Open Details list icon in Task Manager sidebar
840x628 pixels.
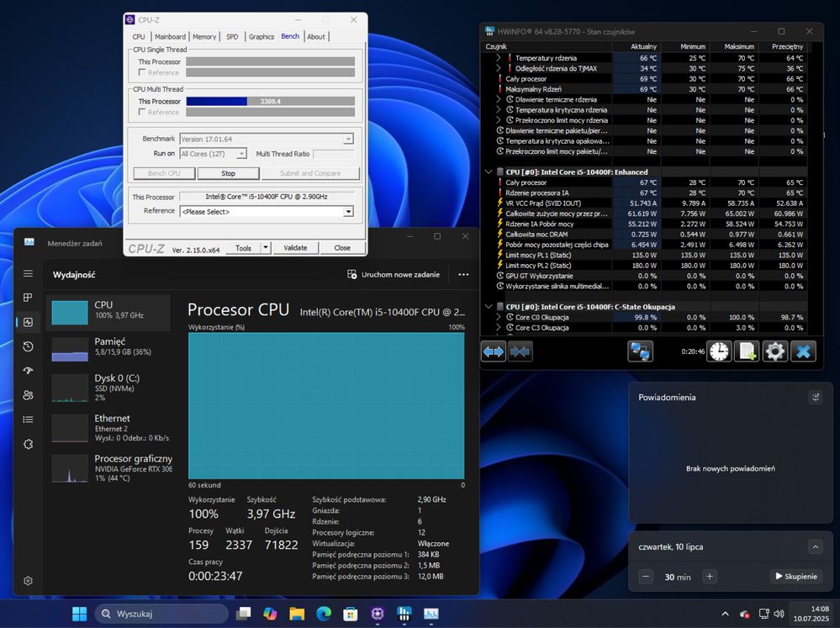pyautogui.click(x=28, y=420)
